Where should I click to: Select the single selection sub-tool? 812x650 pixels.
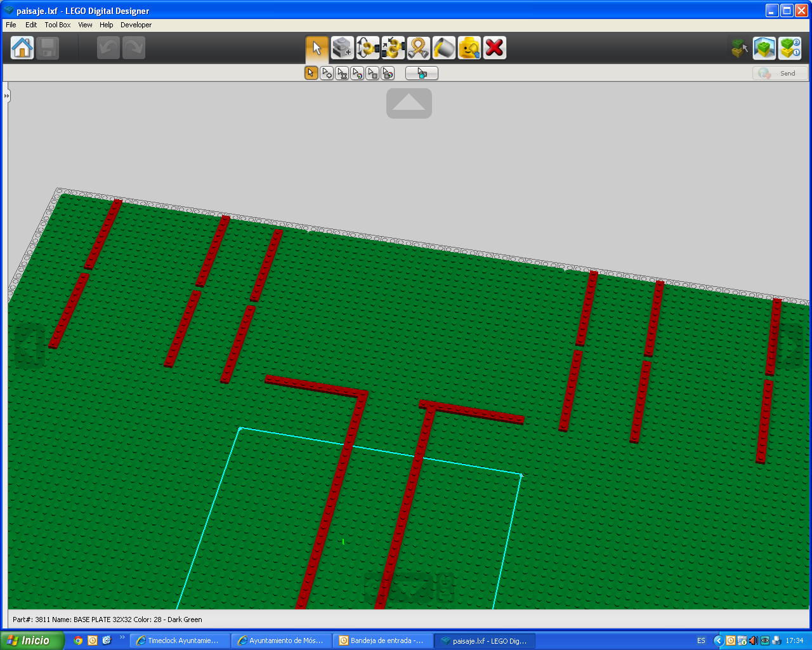coord(311,73)
